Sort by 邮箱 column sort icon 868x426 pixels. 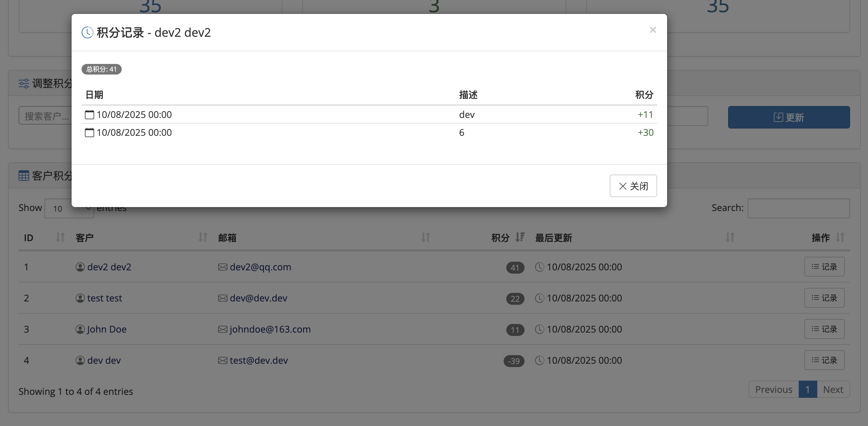(x=426, y=238)
